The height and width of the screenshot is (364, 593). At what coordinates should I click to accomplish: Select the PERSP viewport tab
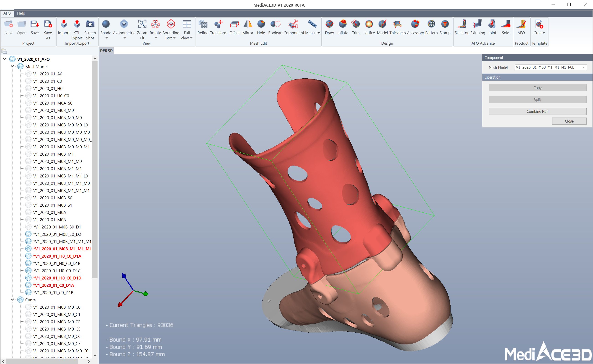106,51
